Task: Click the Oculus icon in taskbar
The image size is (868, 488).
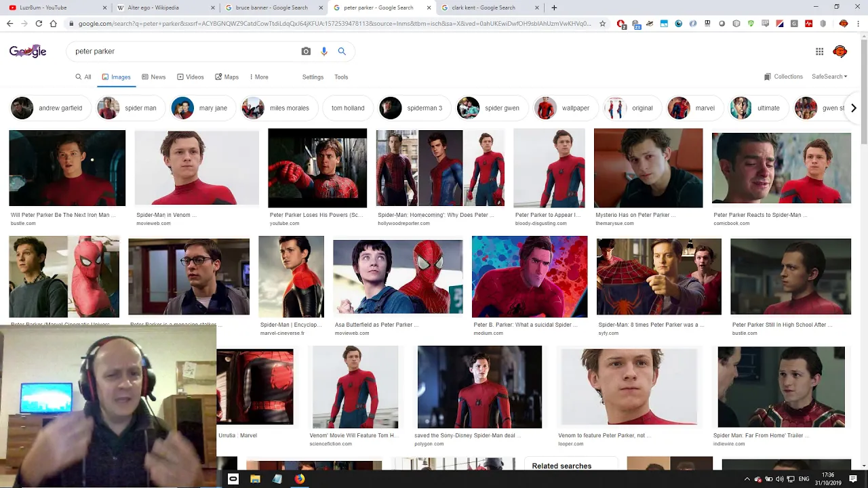Action: click(x=233, y=479)
